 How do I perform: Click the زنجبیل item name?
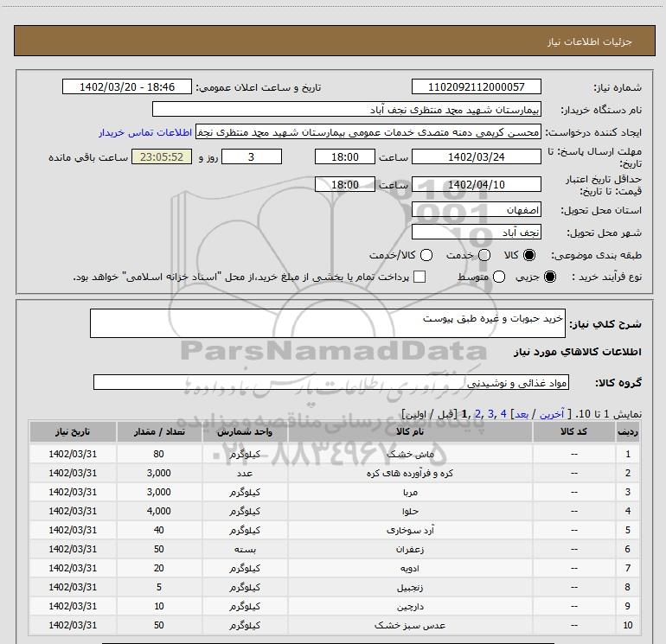coord(410,587)
